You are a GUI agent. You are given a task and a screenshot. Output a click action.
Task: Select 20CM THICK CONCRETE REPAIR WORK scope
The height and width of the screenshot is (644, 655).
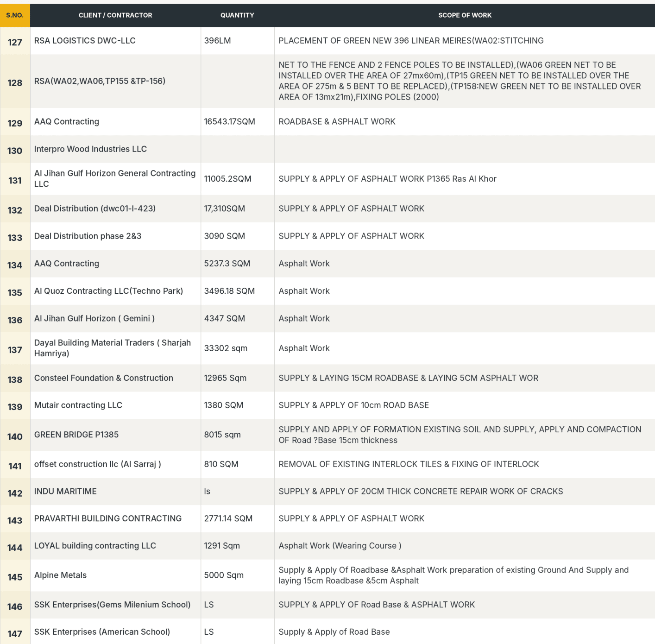pyautogui.click(x=421, y=492)
